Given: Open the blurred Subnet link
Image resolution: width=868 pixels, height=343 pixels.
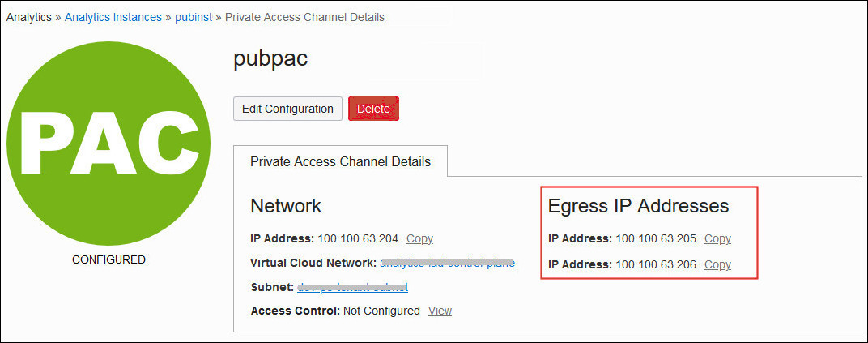Looking at the screenshot, I should pos(352,287).
